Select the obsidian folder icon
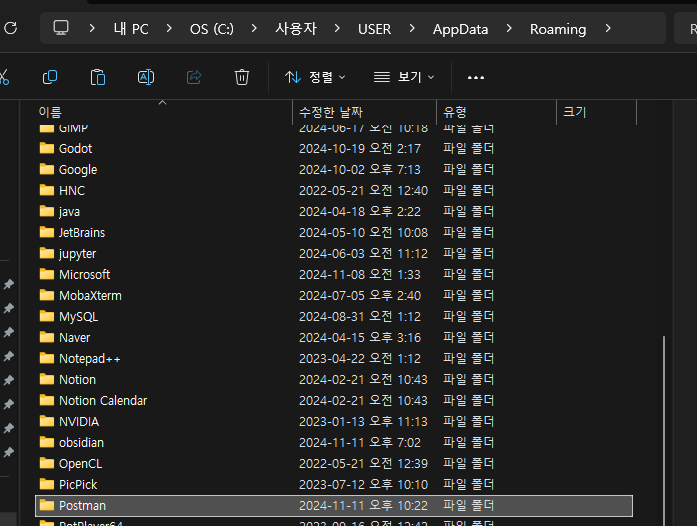The image size is (697, 526). tap(47, 442)
